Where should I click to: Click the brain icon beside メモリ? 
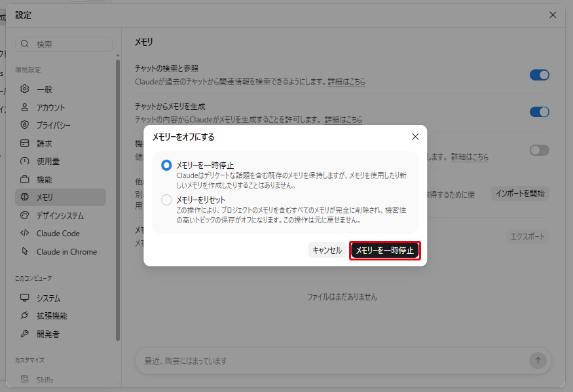[x=24, y=197]
